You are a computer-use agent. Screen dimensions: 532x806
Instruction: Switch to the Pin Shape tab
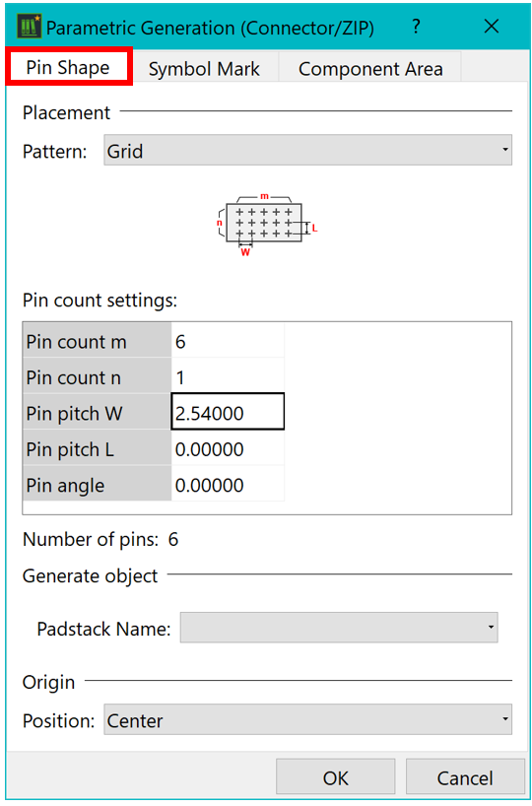(68, 67)
